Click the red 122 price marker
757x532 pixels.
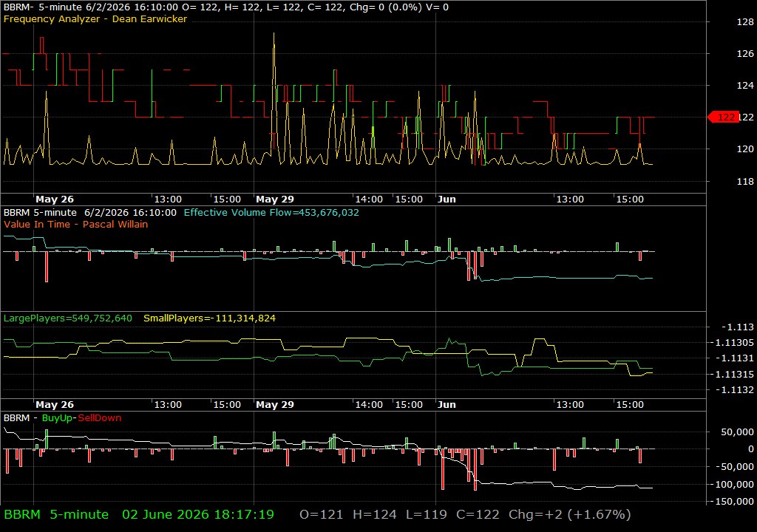point(723,117)
